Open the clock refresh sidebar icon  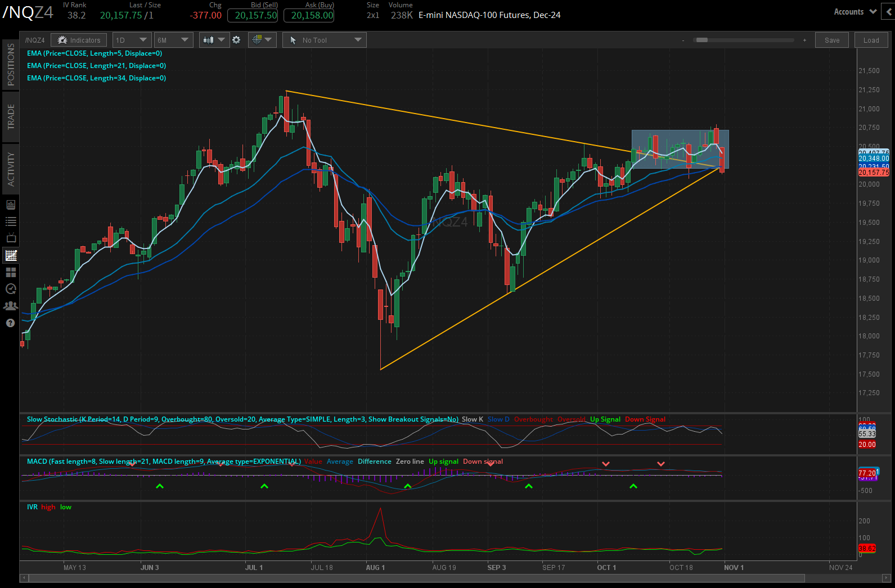11,289
